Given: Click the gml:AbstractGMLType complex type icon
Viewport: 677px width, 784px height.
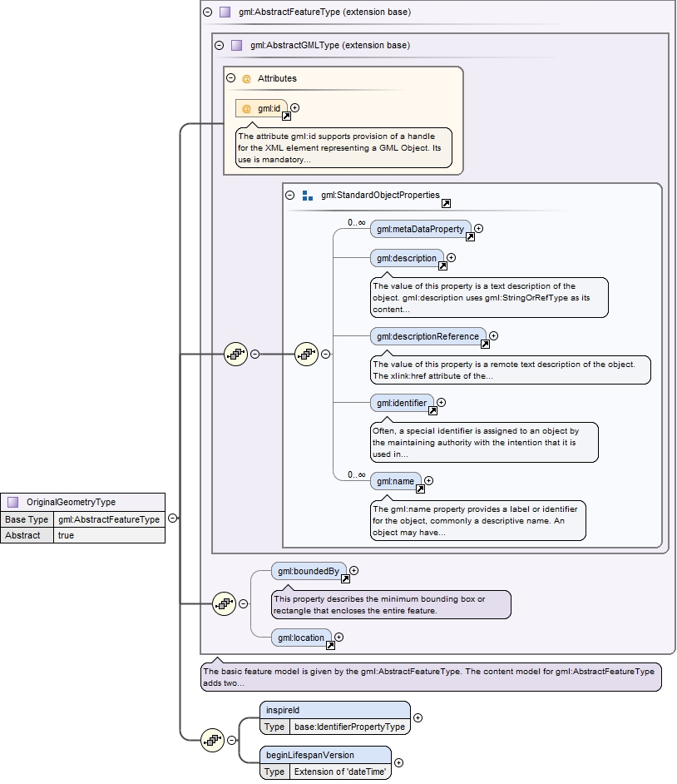Looking at the screenshot, I should tap(237, 45).
